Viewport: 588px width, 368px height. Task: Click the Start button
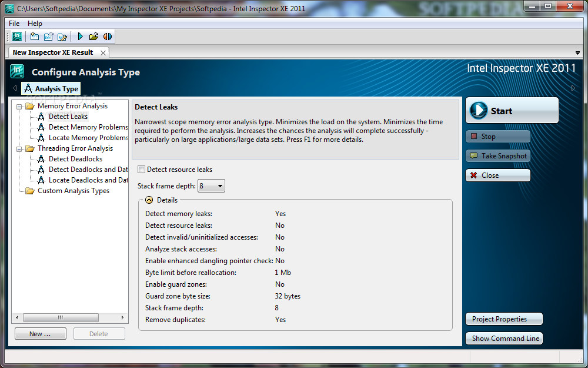pyautogui.click(x=512, y=111)
